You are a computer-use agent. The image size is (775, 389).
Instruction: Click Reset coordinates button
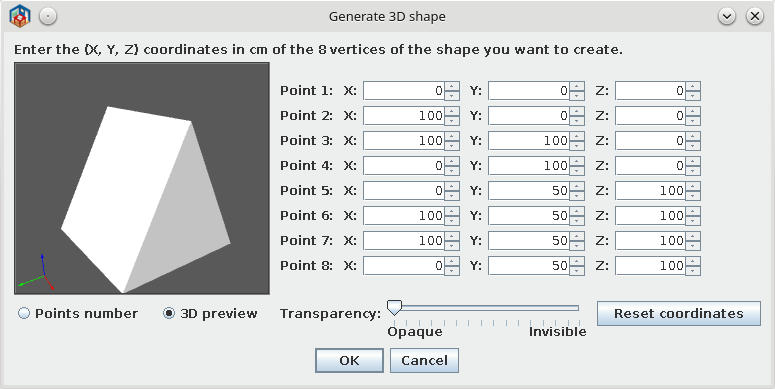pyautogui.click(x=679, y=313)
